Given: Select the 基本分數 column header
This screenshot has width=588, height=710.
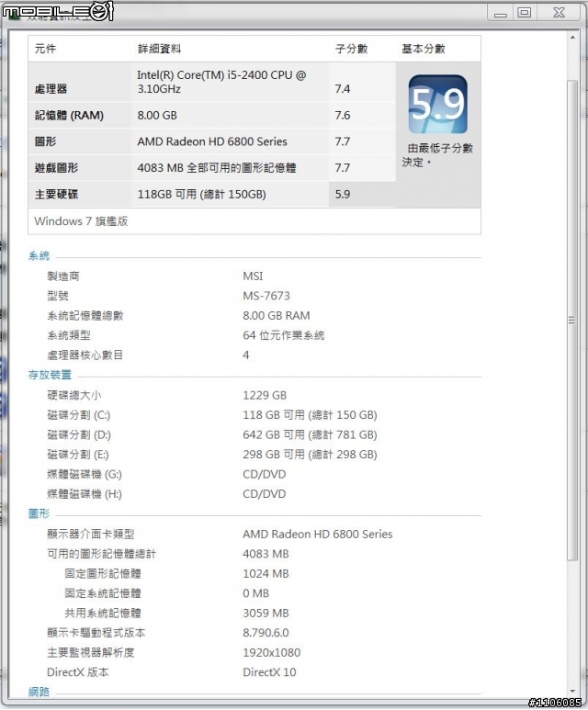Looking at the screenshot, I should coord(424,49).
